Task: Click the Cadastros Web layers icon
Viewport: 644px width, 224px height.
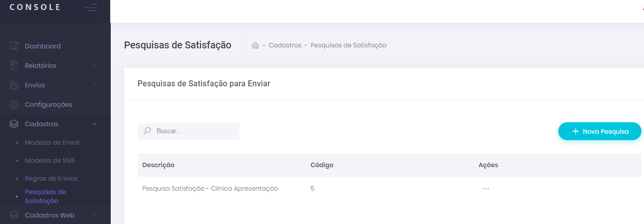Action: pos(14,216)
